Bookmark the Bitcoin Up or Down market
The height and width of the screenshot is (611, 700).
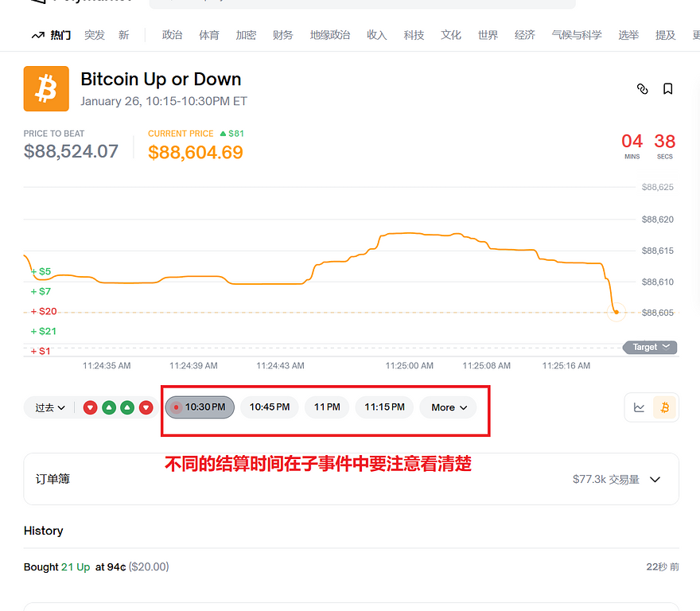point(668,89)
